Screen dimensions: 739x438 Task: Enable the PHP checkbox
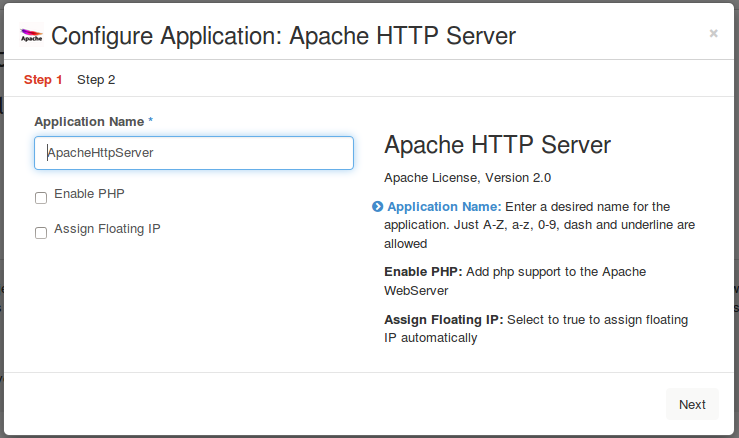(41, 198)
